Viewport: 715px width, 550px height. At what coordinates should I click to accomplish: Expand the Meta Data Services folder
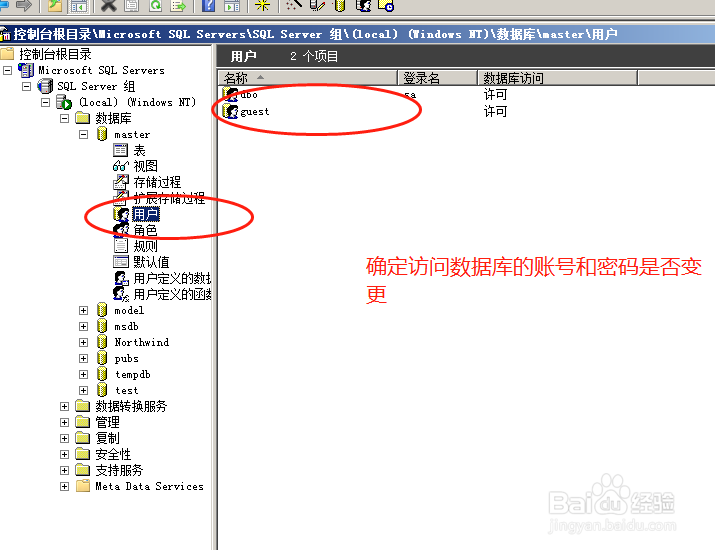point(64,486)
